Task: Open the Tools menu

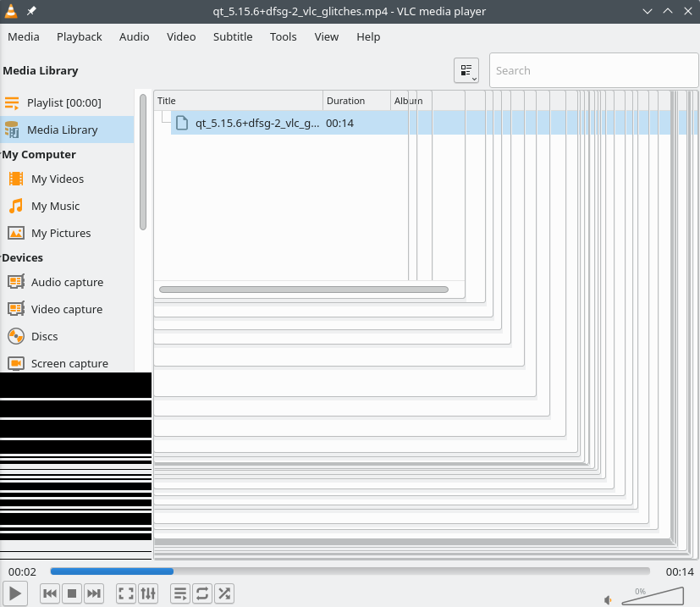Action: [x=284, y=36]
